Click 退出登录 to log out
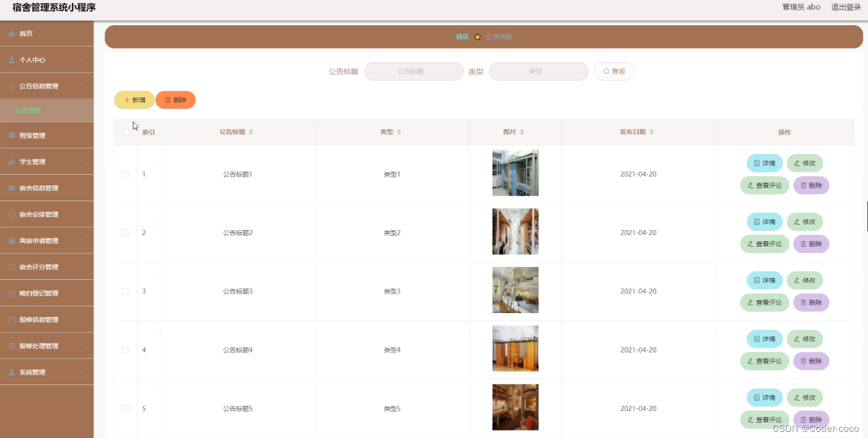The height and width of the screenshot is (438, 868). tap(846, 7)
